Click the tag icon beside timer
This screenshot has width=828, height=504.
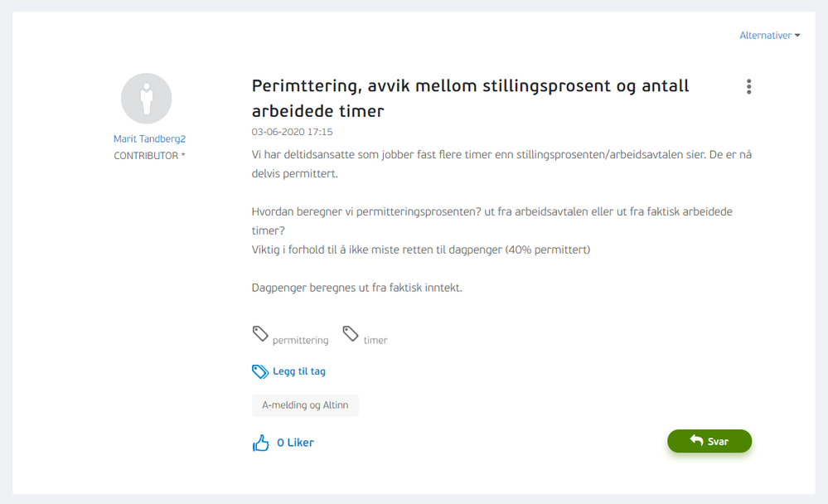pos(352,333)
